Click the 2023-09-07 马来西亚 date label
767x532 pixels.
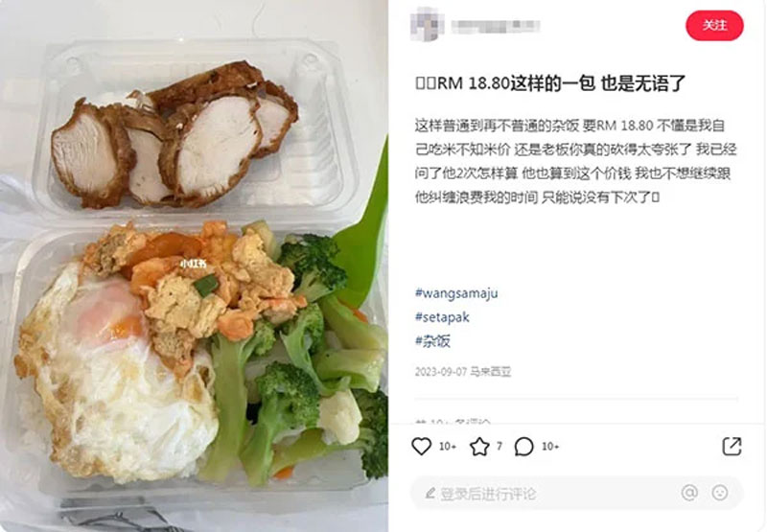(x=463, y=372)
